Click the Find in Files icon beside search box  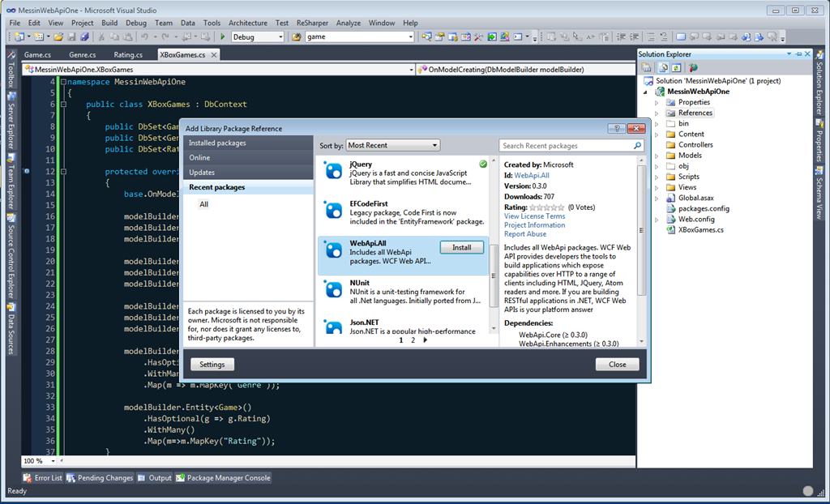coord(297,36)
